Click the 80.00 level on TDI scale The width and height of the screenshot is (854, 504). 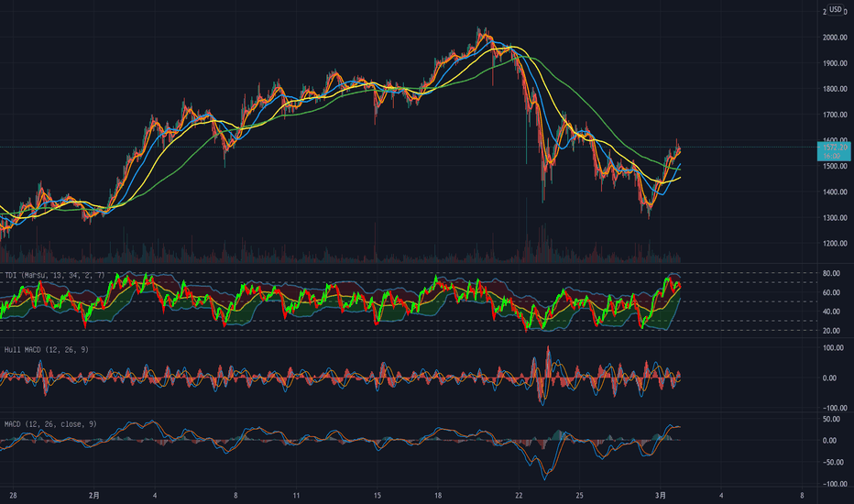point(830,273)
